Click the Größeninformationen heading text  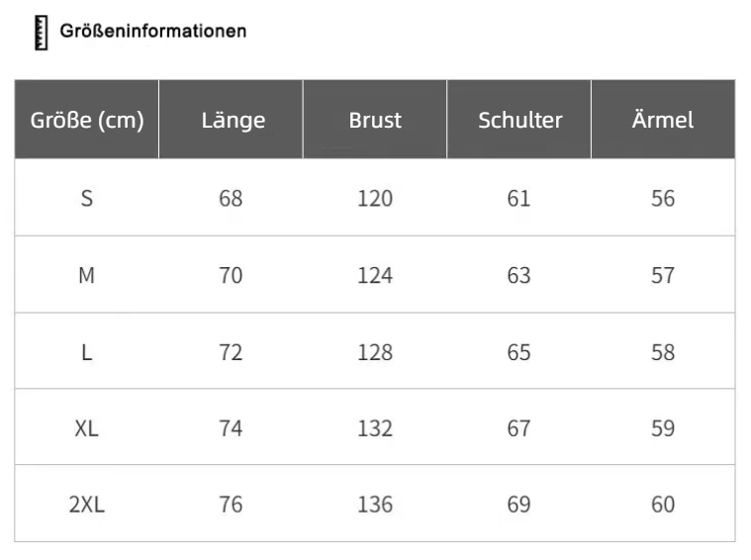[152, 32]
